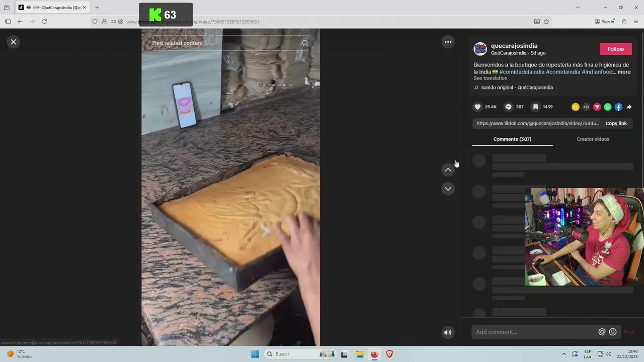The image size is (644, 362).
Task: Send to friends with pink paper-plane icon
Action: (x=597, y=107)
